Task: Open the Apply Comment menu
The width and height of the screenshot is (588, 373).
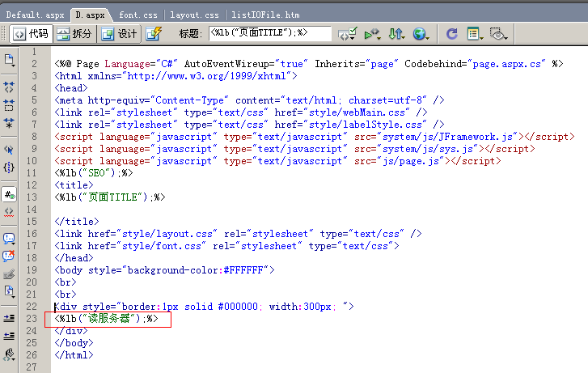Action: click(x=9, y=239)
